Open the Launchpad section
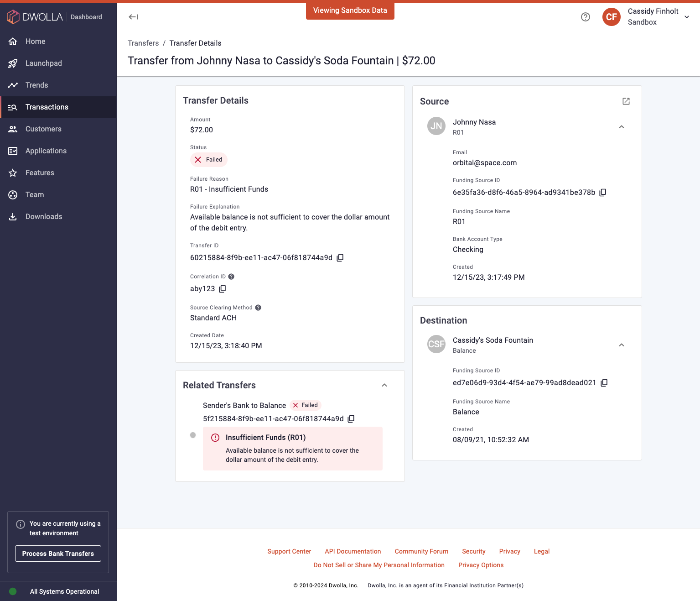700x601 pixels. (x=44, y=63)
